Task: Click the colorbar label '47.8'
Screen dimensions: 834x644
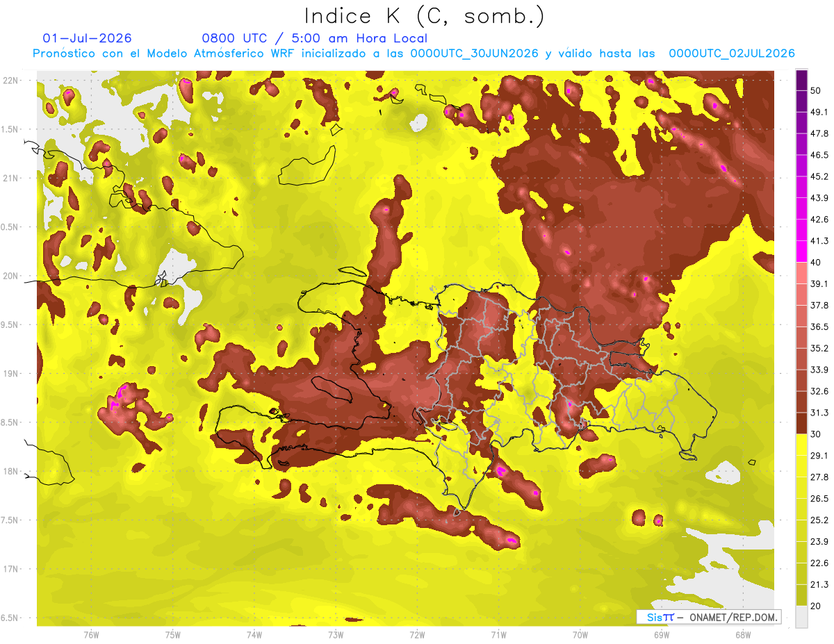Action: point(819,133)
